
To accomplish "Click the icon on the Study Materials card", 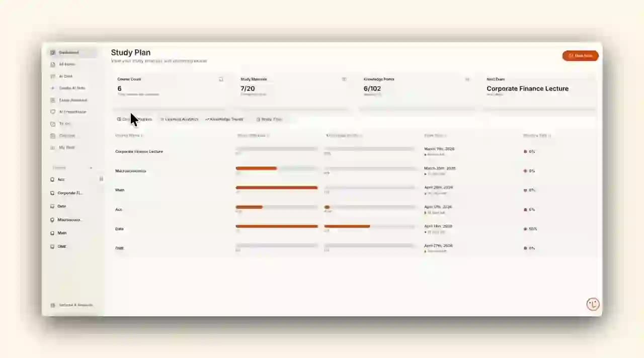I will (x=344, y=79).
